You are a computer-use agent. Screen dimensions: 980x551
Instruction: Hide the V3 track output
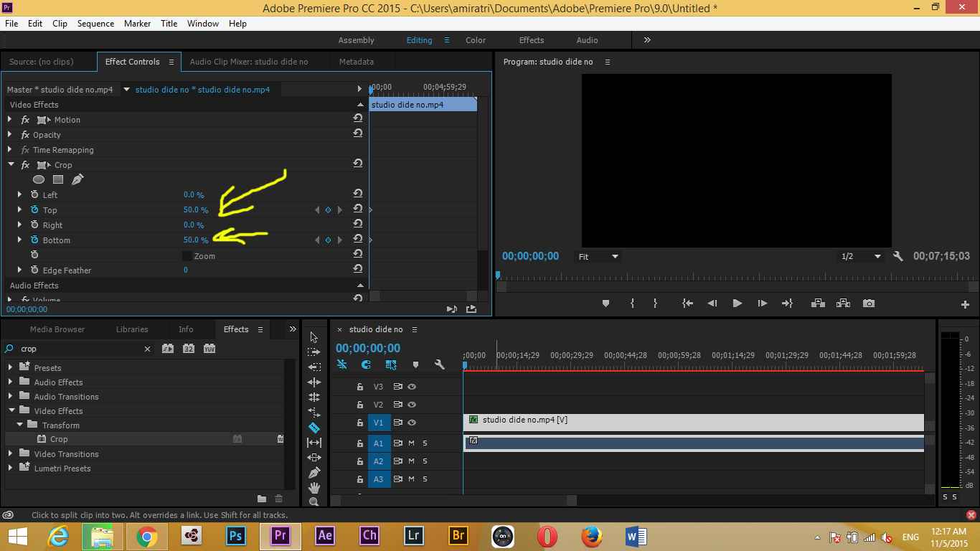pyautogui.click(x=412, y=387)
